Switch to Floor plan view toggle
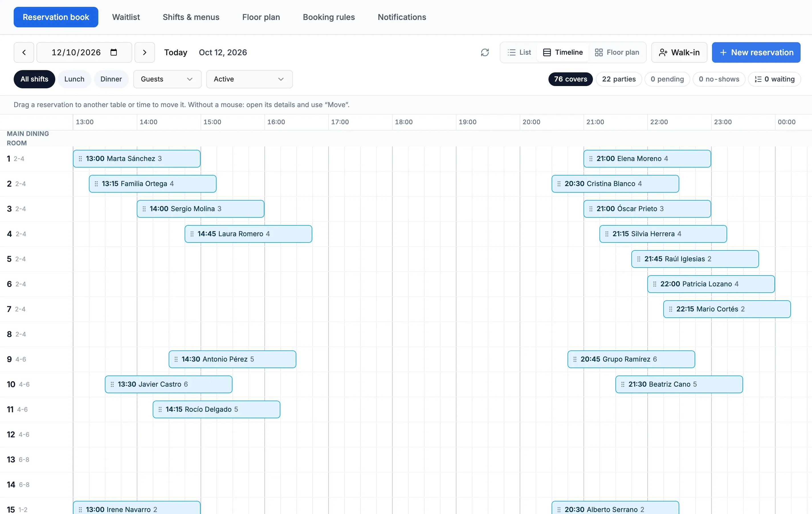812x514 pixels. 617,52
